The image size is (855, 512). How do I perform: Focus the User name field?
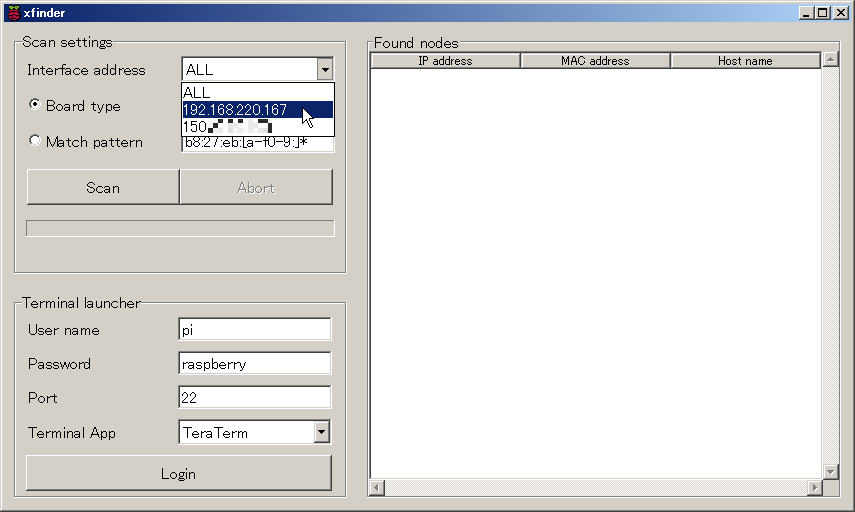pos(255,329)
